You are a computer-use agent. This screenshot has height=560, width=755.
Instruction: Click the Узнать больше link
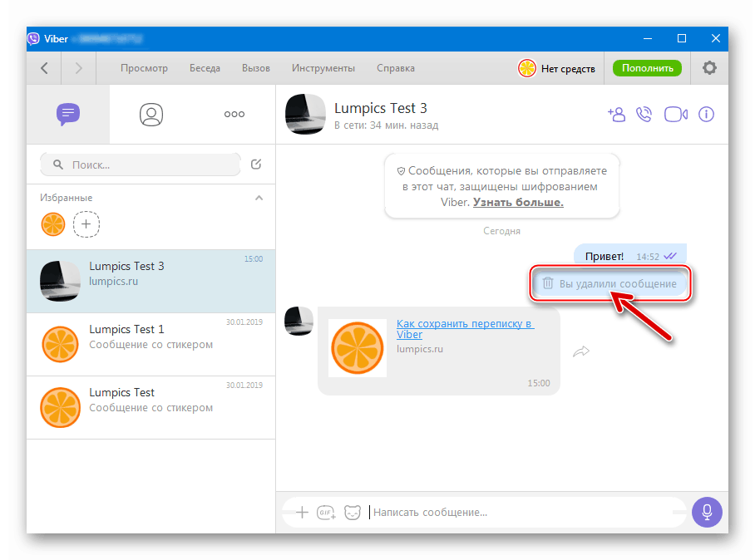(518, 202)
